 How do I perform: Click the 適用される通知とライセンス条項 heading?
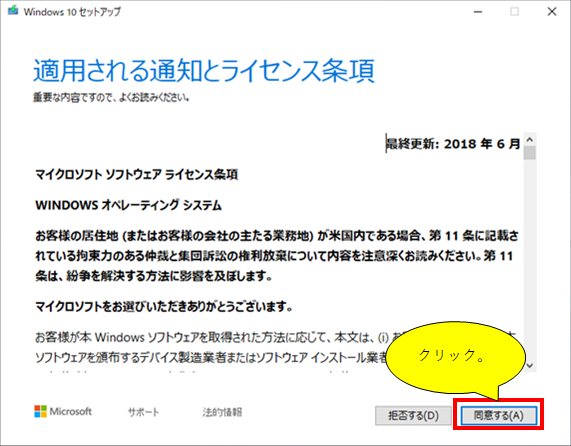204,70
